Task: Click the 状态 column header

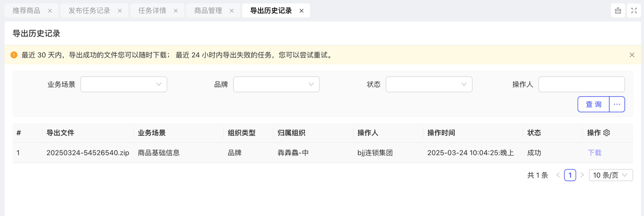Action: (x=534, y=133)
